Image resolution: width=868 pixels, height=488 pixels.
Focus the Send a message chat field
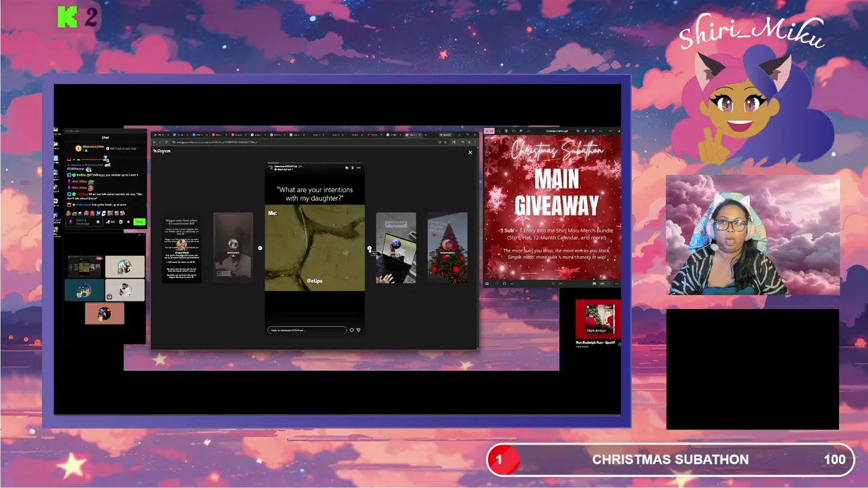84,222
